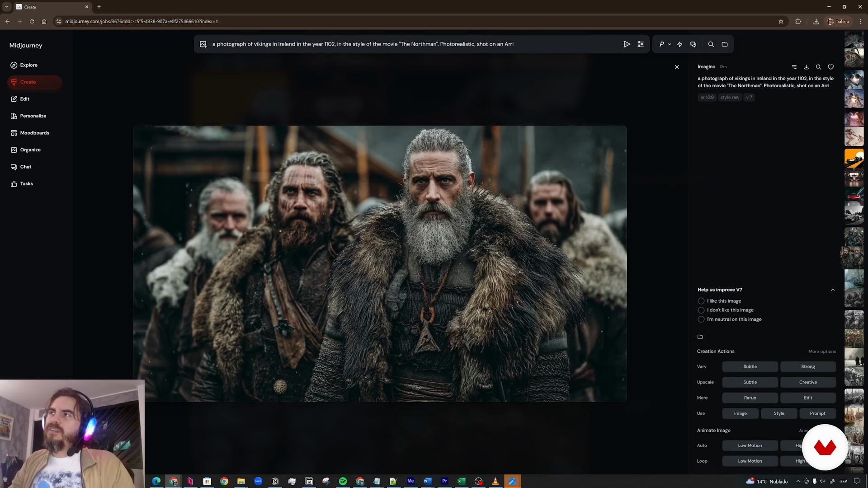Viewport: 868px width, 488px height.
Task: Open the folder icon in top toolbar
Action: coord(725,44)
